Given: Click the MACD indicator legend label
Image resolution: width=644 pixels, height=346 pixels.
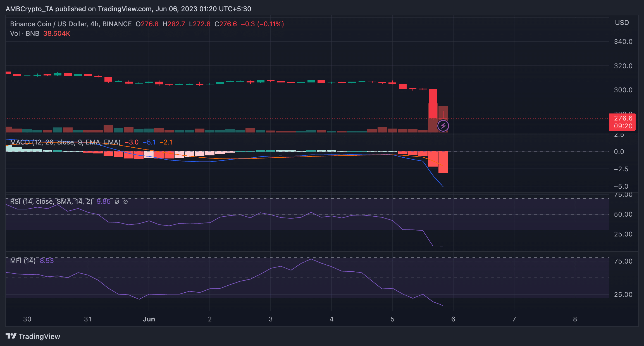Looking at the screenshot, I should point(65,142).
